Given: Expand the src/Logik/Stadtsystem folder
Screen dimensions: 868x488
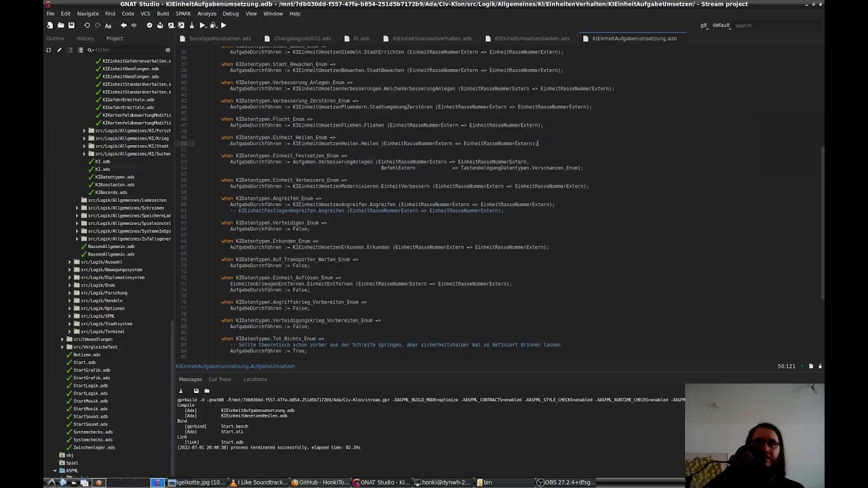Looking at the screenshot, I should 69,323.
